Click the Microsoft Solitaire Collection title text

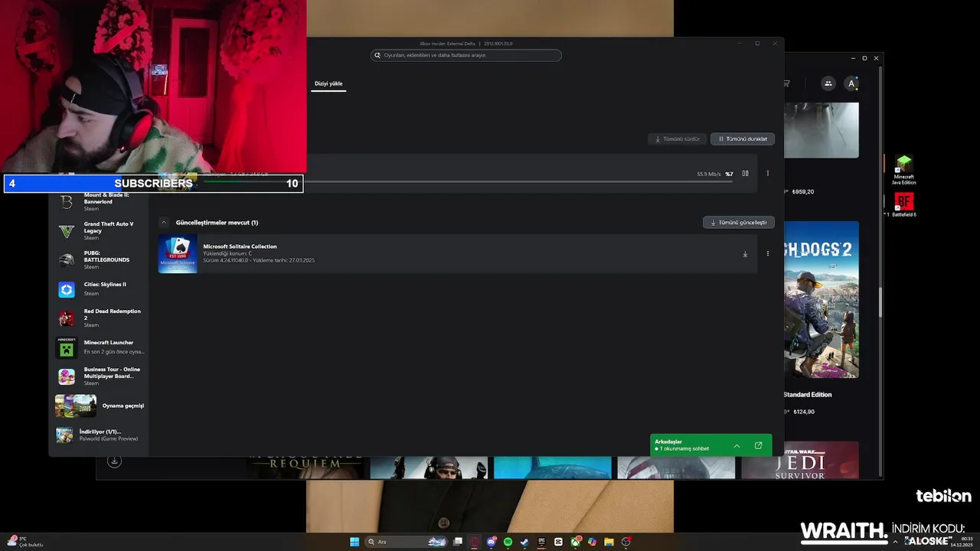(x=240, y=246)
